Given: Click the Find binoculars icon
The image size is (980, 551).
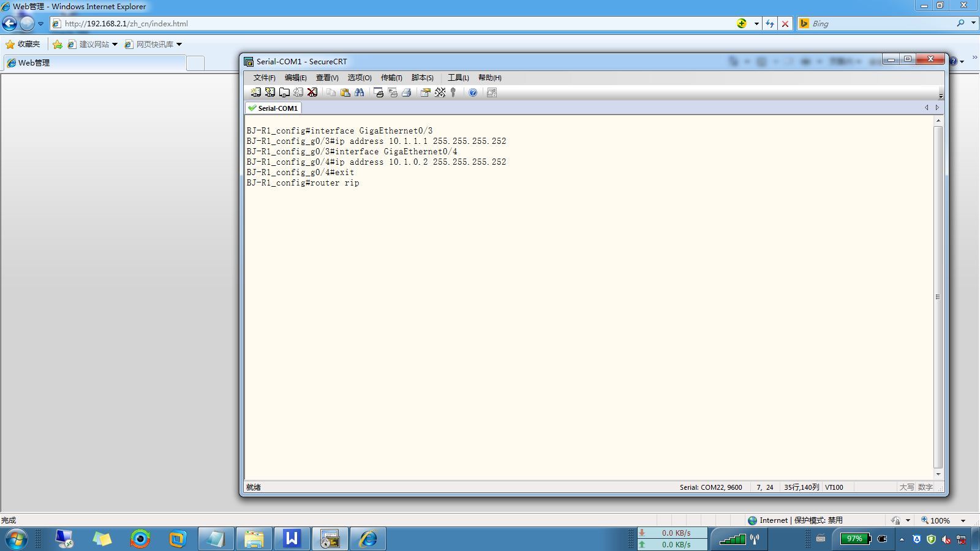Looking at the screenshot, I should pyautogui.click(x=360, y=92).
